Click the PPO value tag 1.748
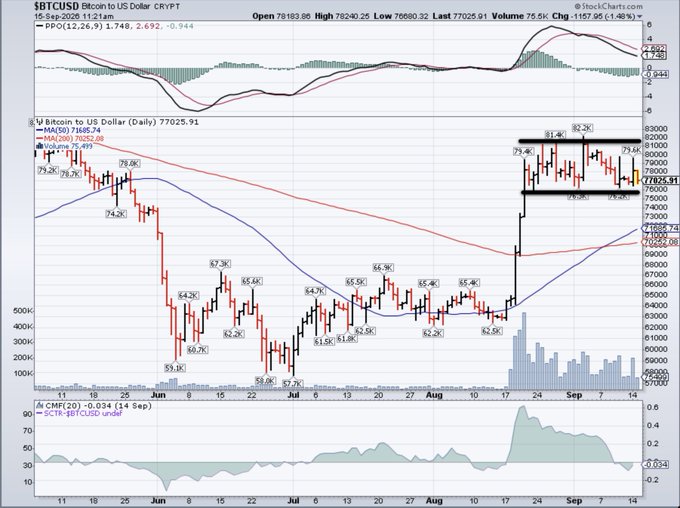 coord(655,56)
